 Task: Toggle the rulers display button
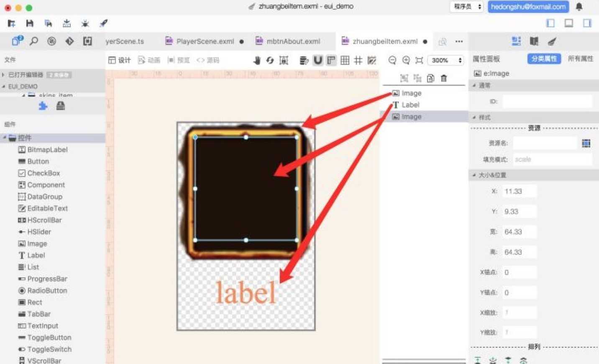(331, 60)
